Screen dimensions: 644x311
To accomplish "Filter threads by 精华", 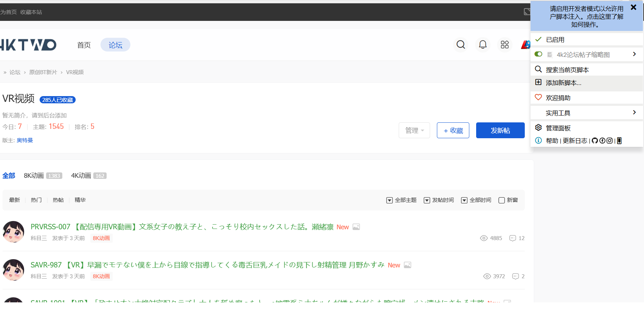I will click(x=80, y=200).
